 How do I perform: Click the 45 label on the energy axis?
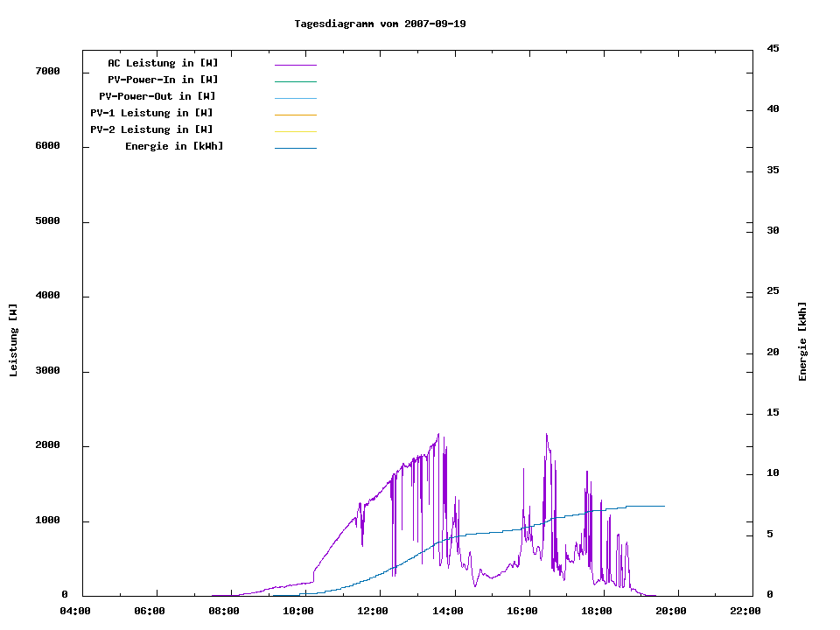(x=773, y=48)
